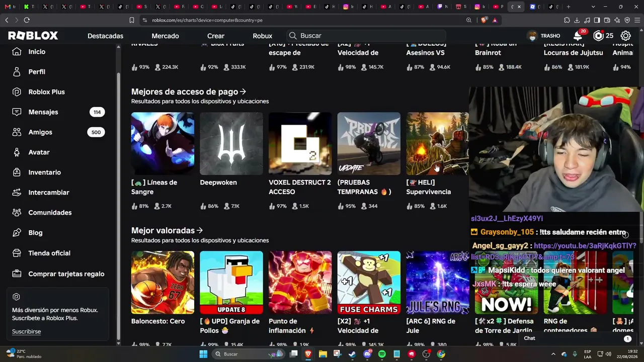The height and width of the screenshot is (362, 644).
Task: Click the Tienda oficial icon in sidebar
Action: click(17, 253)
